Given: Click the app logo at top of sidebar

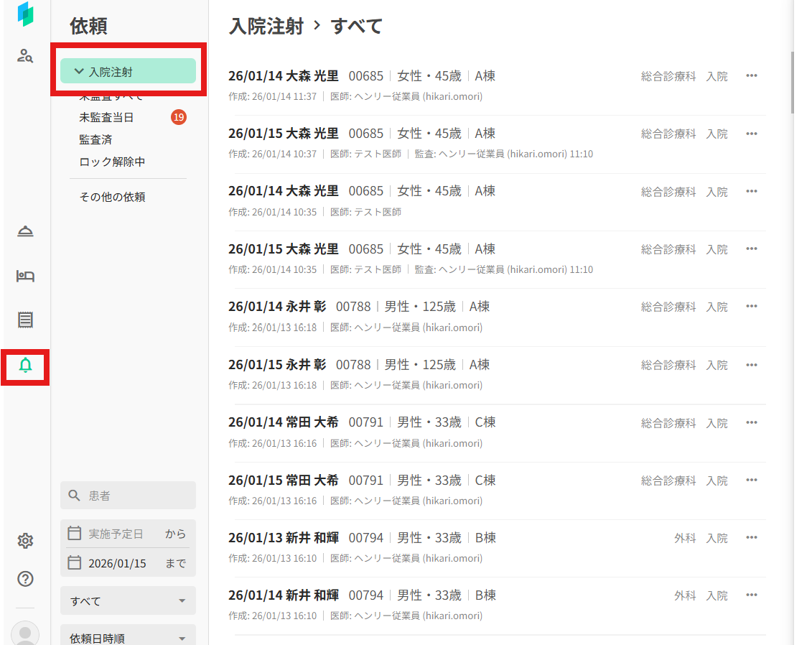Looking at the screenshot, I should click(25, 14).
